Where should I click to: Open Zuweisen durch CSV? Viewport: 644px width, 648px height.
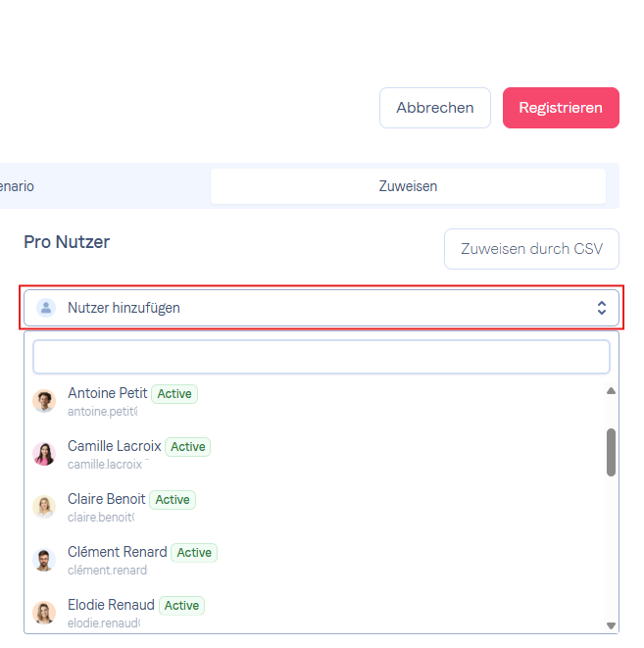531,249
